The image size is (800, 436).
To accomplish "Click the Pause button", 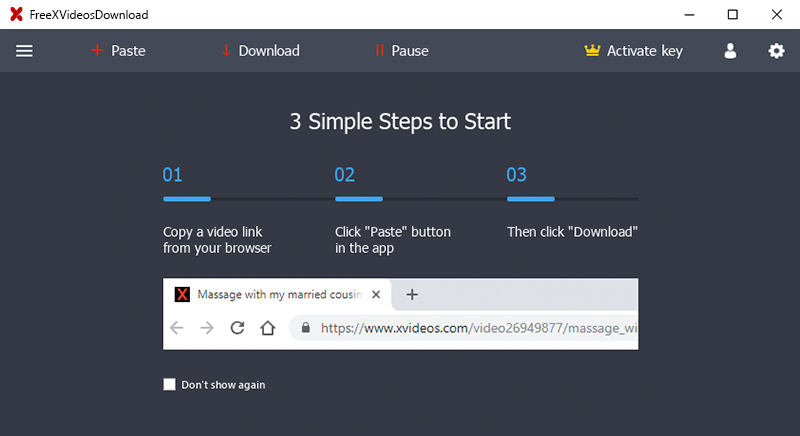I will click(402, 51).
